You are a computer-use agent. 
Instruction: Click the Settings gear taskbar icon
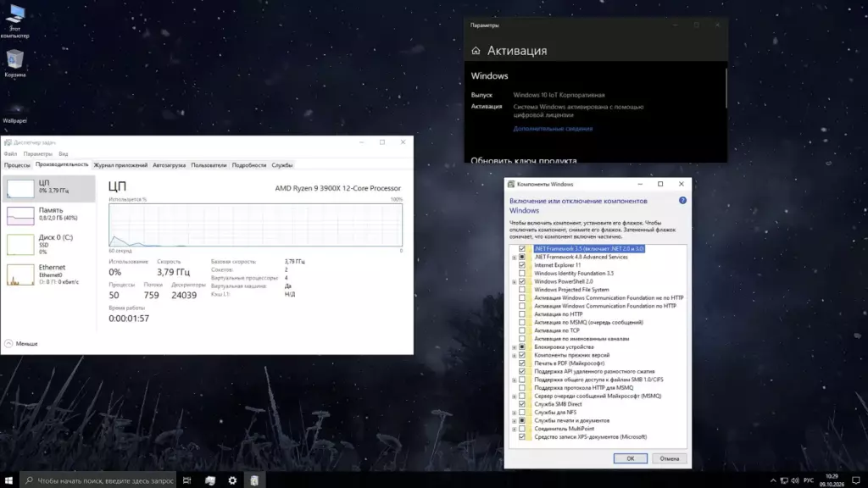(x=232, y=480)
